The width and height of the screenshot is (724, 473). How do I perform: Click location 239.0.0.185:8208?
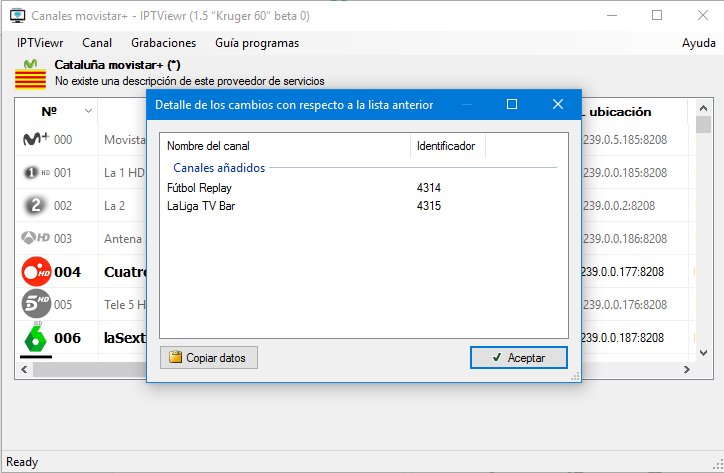tap(625, 173)
